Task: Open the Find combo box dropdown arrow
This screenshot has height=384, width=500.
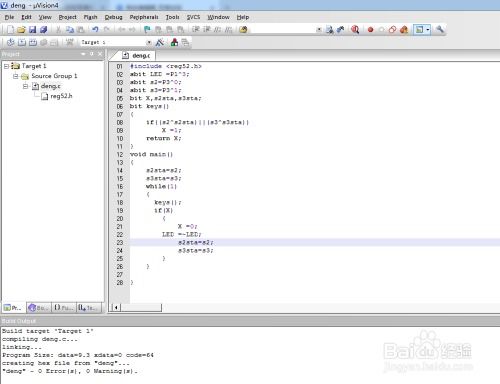Action: tap(319, 30)
